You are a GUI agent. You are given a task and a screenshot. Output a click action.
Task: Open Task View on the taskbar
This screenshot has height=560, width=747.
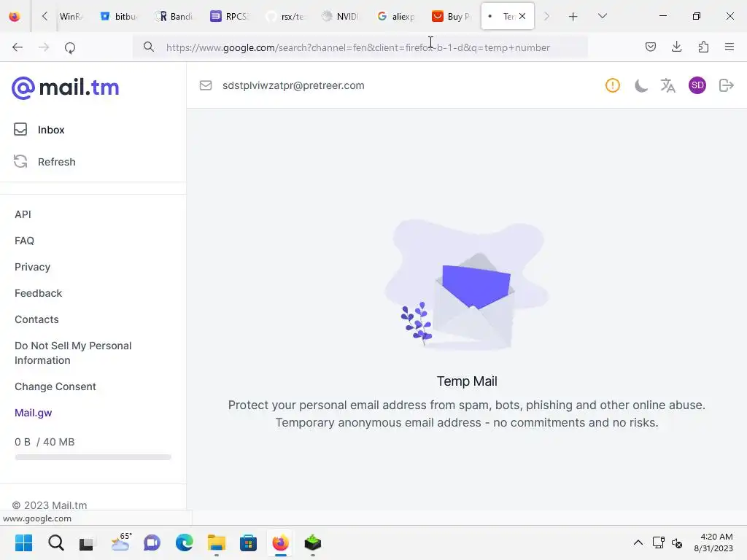pos(87,542)
